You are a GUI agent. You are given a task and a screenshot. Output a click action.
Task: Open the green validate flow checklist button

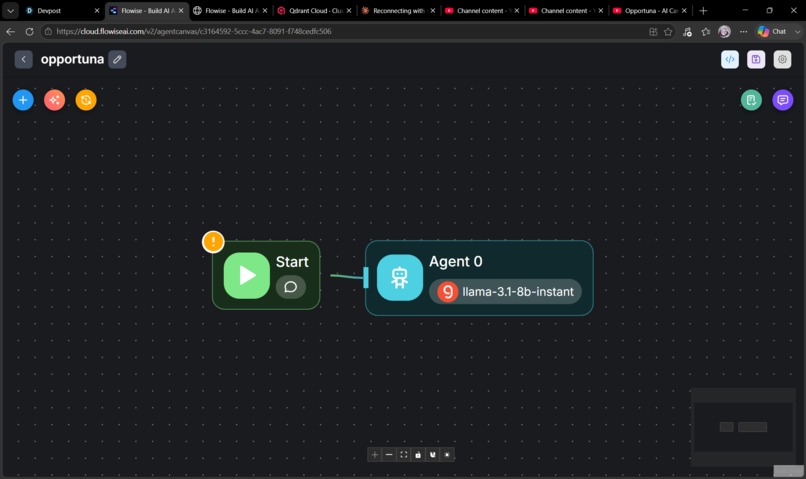click(751, 100)
